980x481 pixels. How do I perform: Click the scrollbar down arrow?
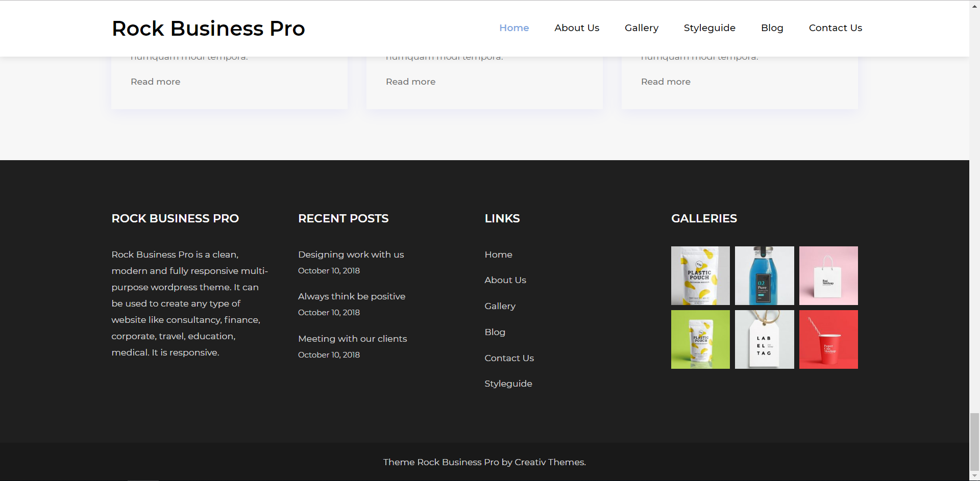(x=974, y=476)
